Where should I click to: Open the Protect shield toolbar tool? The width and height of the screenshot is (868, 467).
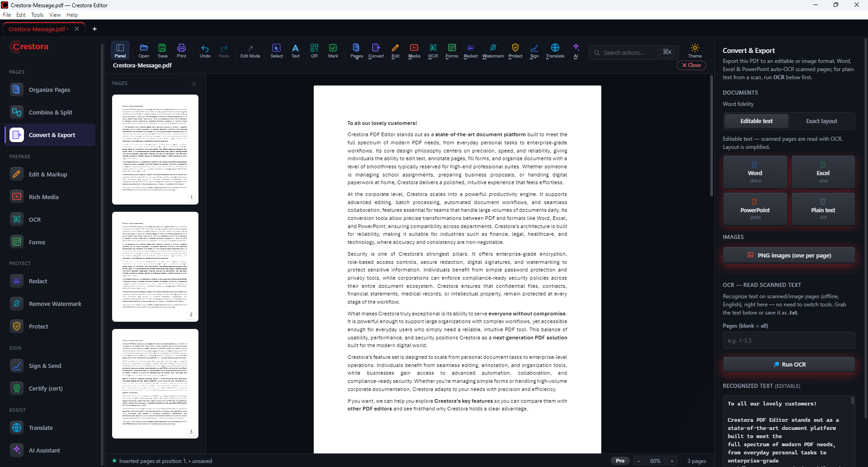click(515, 51)
